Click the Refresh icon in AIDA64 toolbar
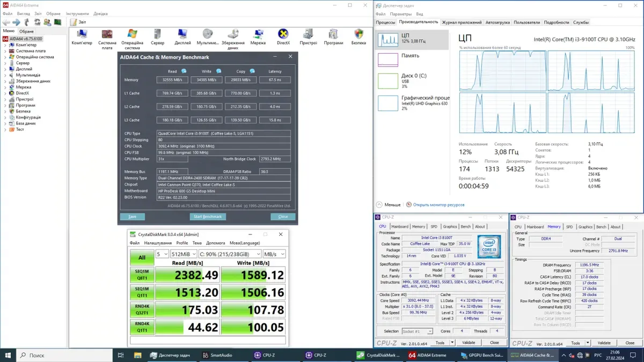 coord(37,22)
